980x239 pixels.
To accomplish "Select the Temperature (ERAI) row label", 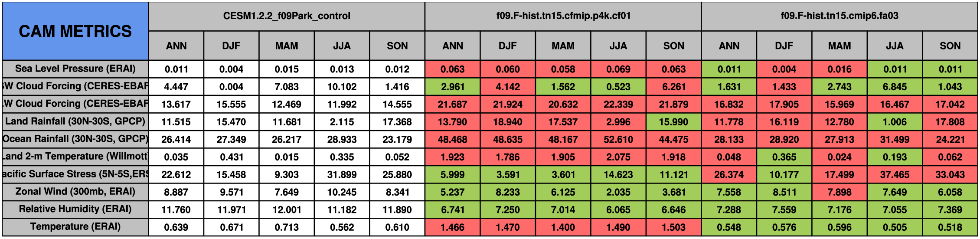I will pos(75,227).
